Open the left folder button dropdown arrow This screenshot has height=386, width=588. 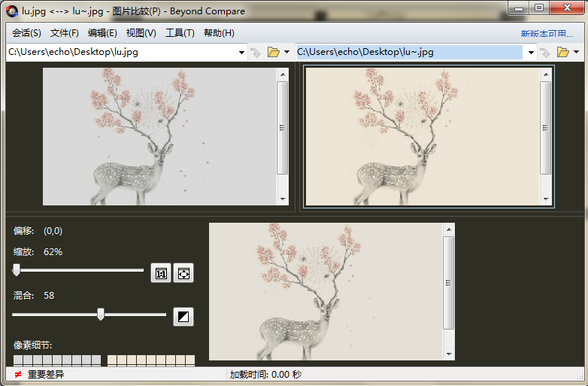(286, 53)
